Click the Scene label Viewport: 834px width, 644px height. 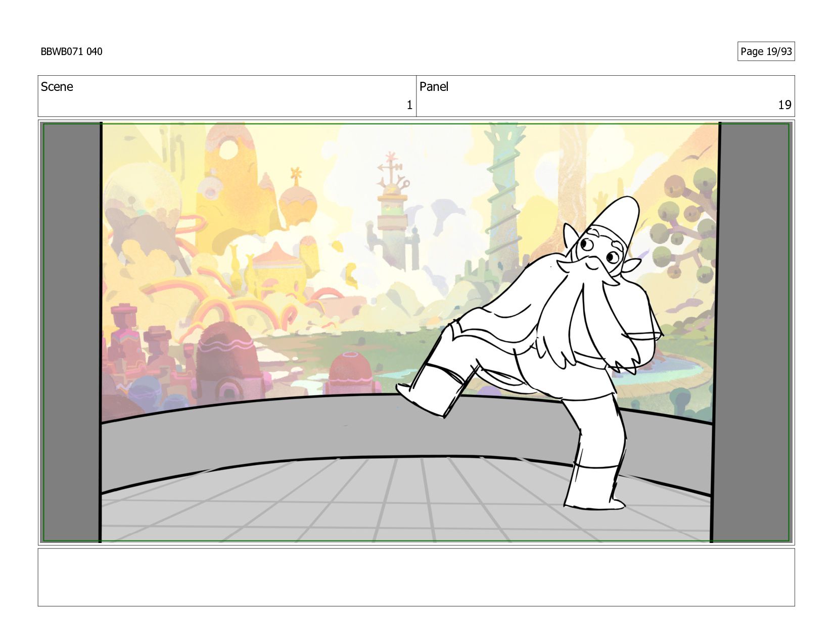click(x=57, y=87)
